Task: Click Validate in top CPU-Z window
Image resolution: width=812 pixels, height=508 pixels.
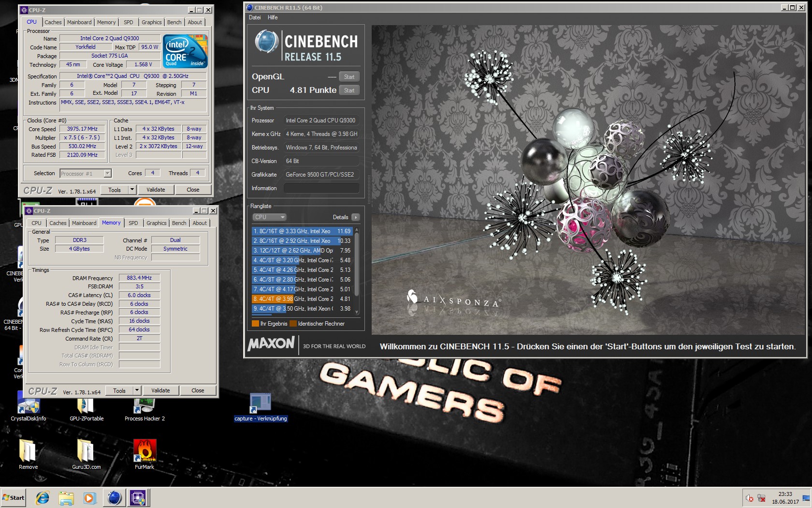Action: coord(156,190)
